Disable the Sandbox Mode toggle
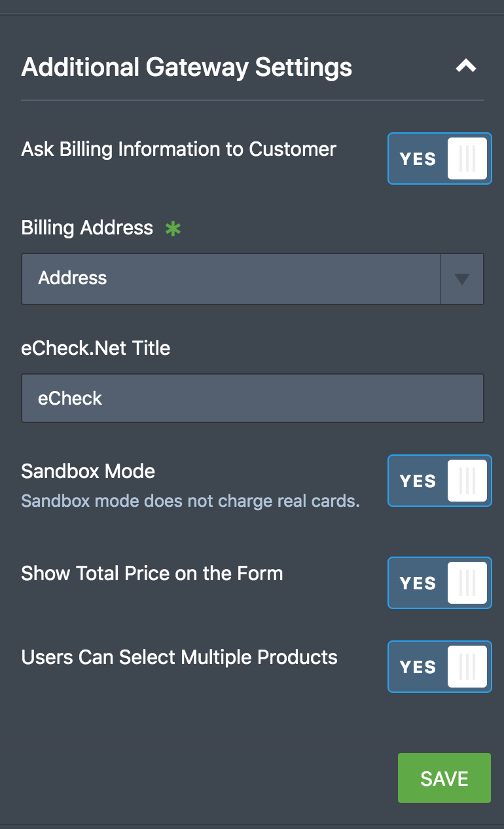 pyautogui.click(x=440, y=481)
